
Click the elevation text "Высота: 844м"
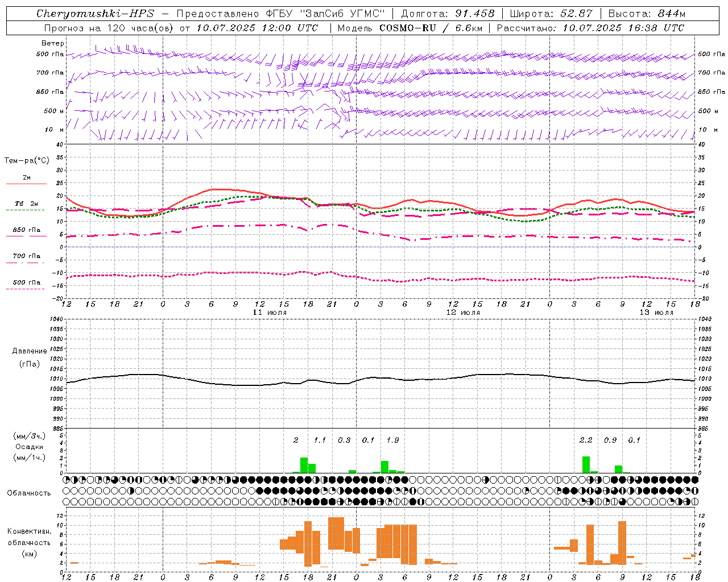click(x=647, y=14)
